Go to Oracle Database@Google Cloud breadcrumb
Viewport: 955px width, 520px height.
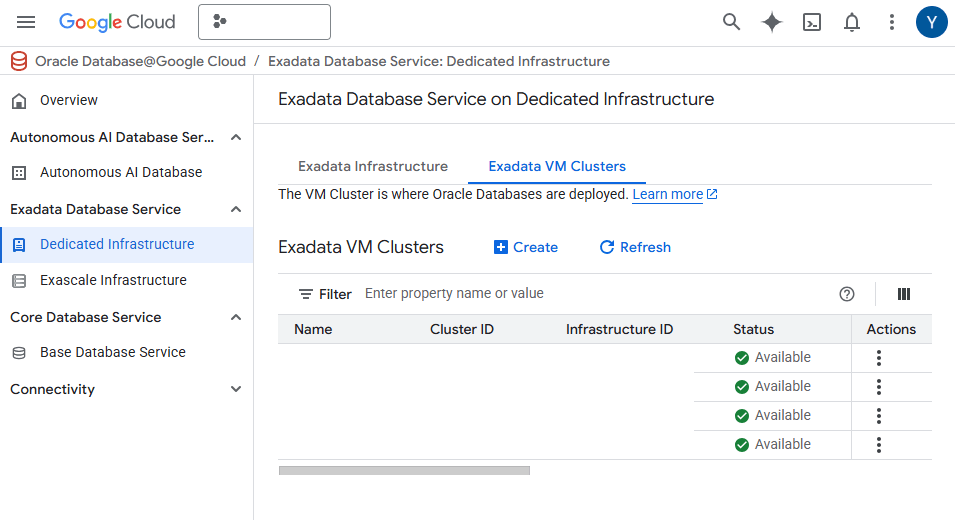click(141, 61)
